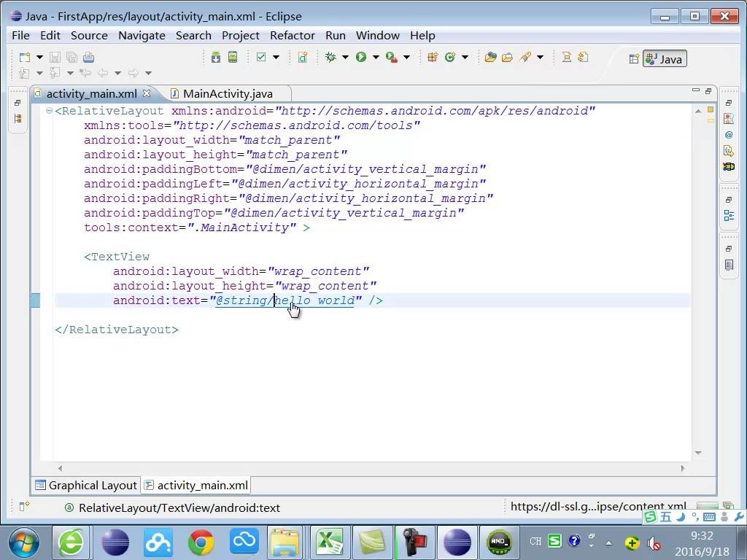Click the Last Edit Location icon

(86, 73)
